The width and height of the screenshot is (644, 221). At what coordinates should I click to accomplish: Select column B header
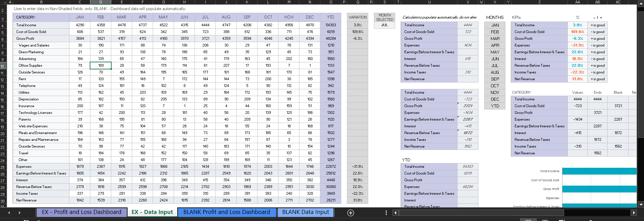[41, 2]
